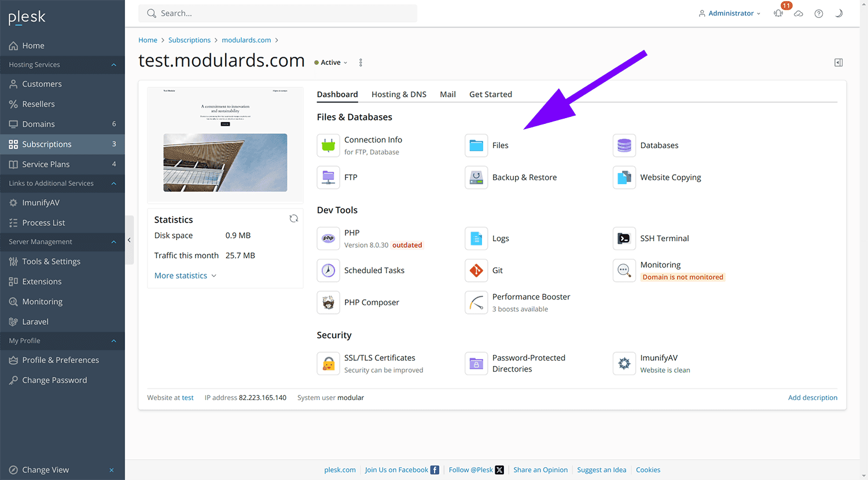Open Backup & Restore icon
The width and height of the screenshot is (868, 480).
coord(476,177)
